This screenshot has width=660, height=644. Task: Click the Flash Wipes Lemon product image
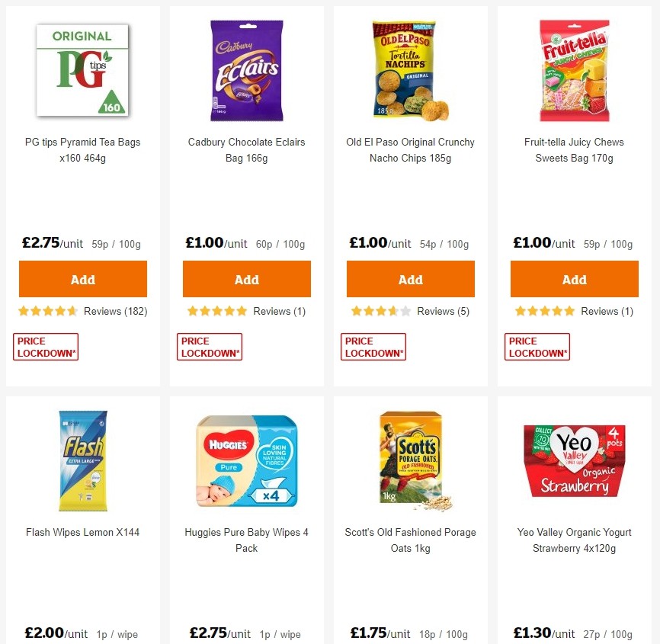(82, 460)
